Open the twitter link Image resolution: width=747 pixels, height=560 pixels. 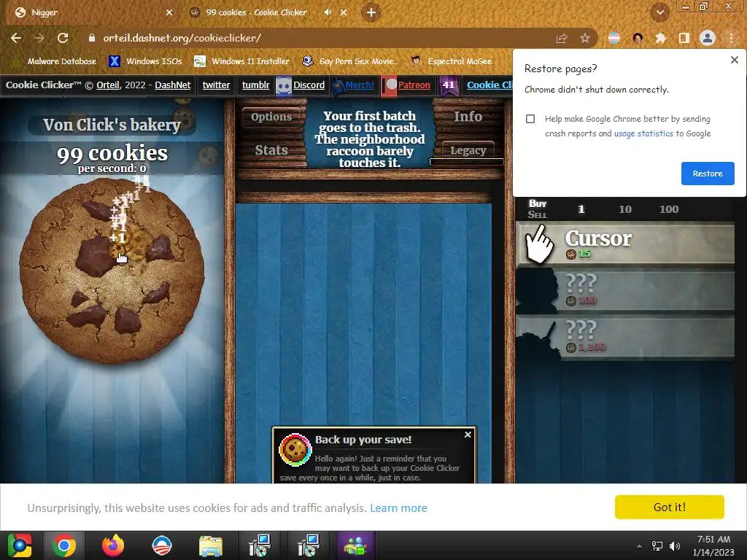coord(216,85)
